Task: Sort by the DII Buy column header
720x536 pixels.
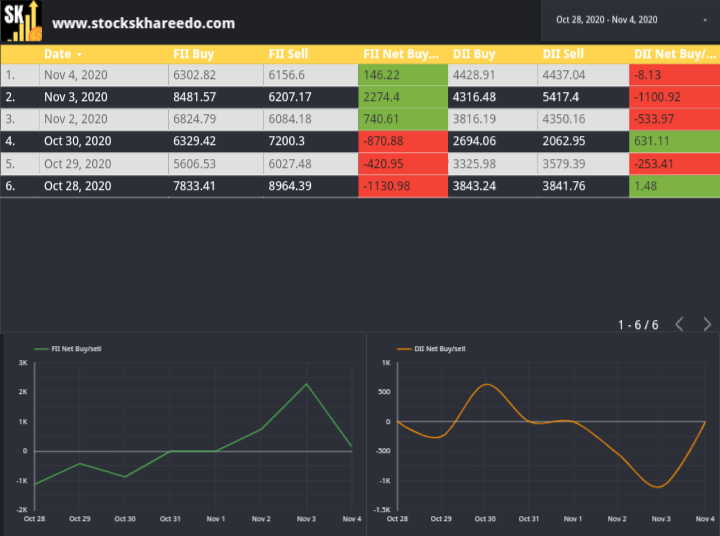Action: (474, 54)
